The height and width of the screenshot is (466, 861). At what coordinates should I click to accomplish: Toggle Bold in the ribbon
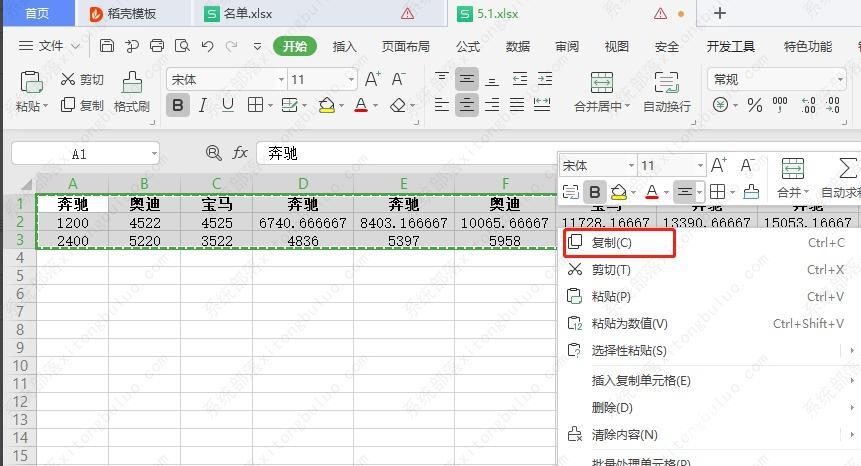point(178,105)
